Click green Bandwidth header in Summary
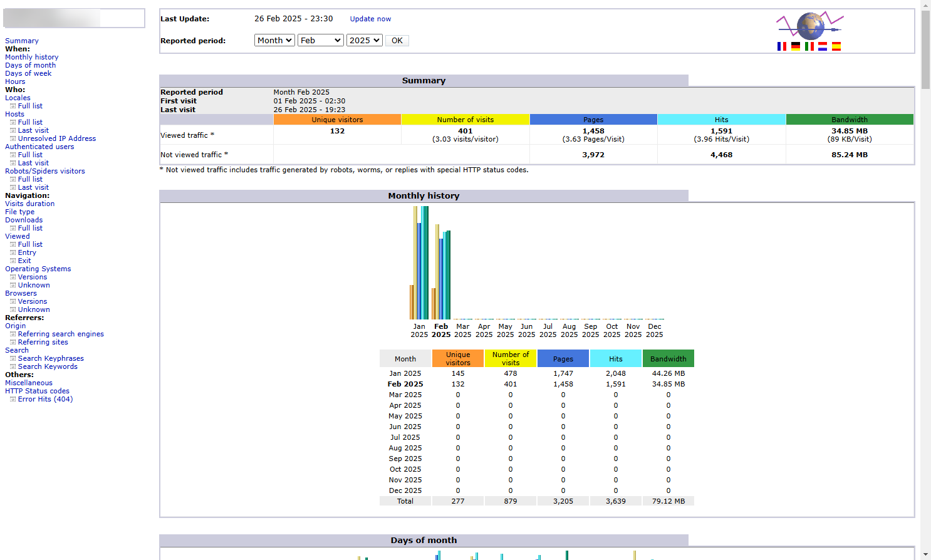This screenshot has width=931, height=560. coord(850,120)
